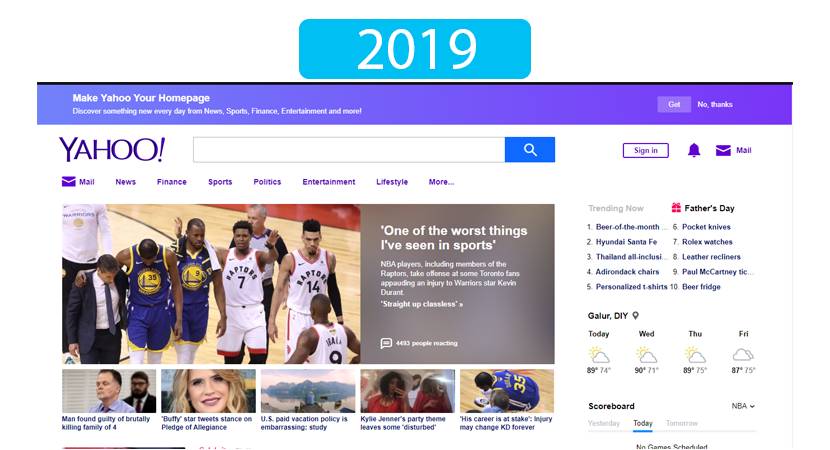The image size is (830, 450).
Task: Click trending item Adirondack chairs
Action: click(x=627, y=272)
